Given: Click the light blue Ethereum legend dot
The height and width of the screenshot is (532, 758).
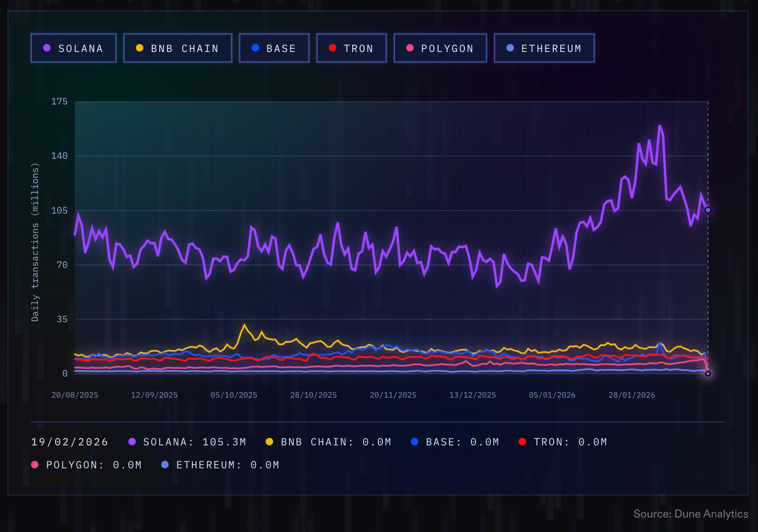Looking at the screenshot, I should (x=510, y=48).
